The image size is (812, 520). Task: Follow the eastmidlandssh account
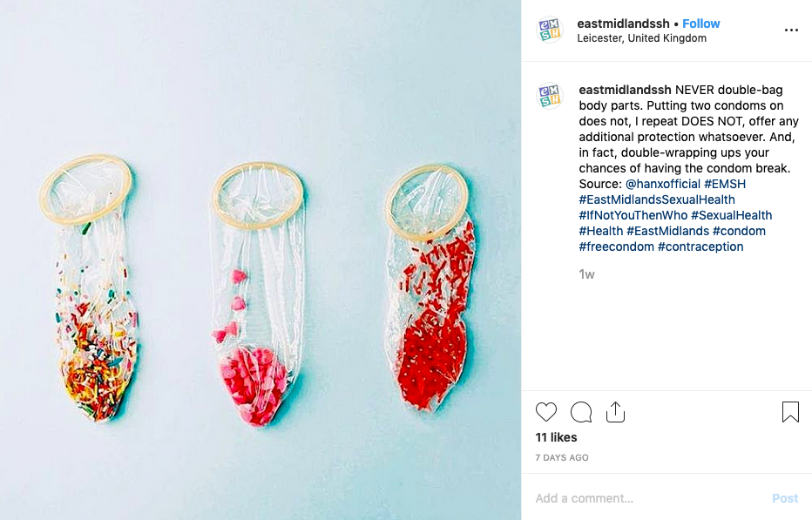(700, 24)
